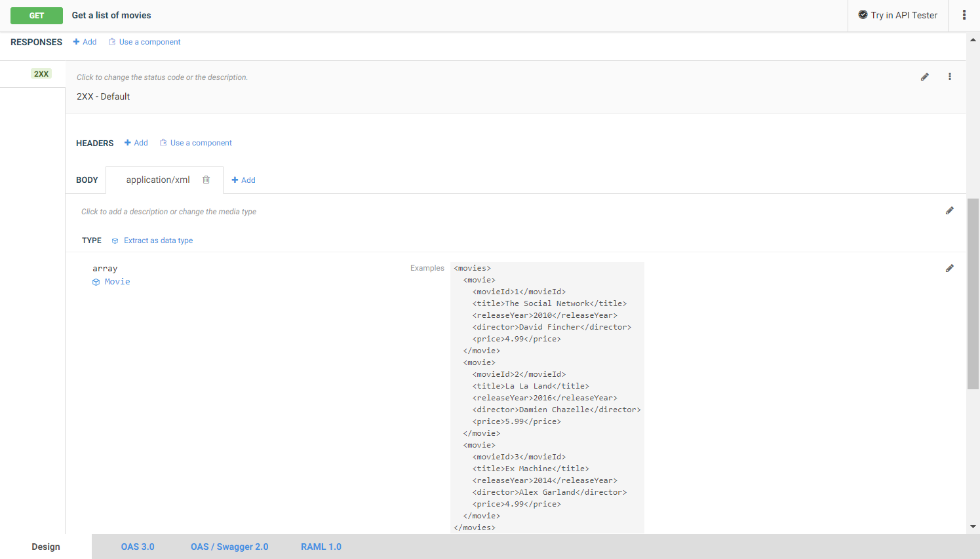
Task: Switch to the OAS 3.0 tab
Action: pyautogui.click(x=138, y=547)
